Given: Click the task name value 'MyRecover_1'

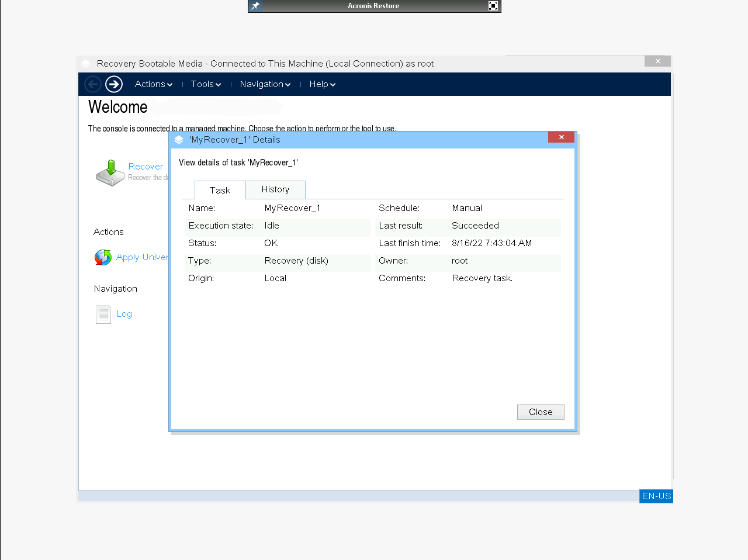Looking at the screenshot, I should coord(292,208).
